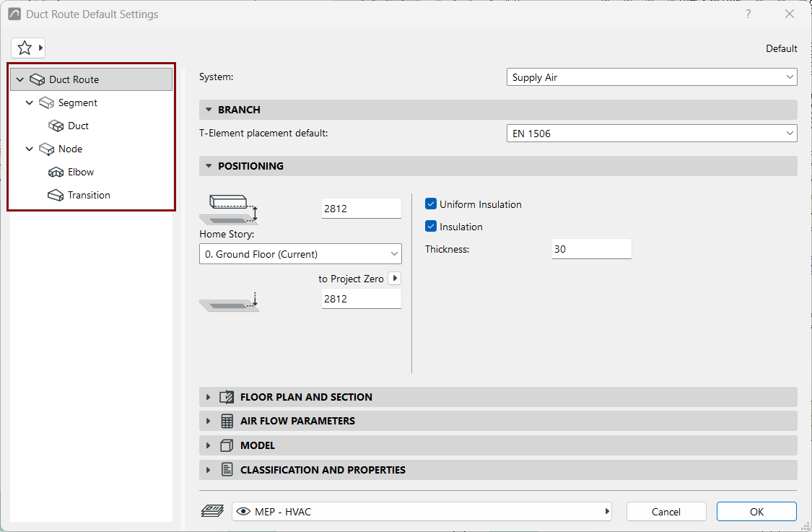This screenshot has width=812, height=532.
Task: Select Transition in the settings tree
Action: pos(89,196)
